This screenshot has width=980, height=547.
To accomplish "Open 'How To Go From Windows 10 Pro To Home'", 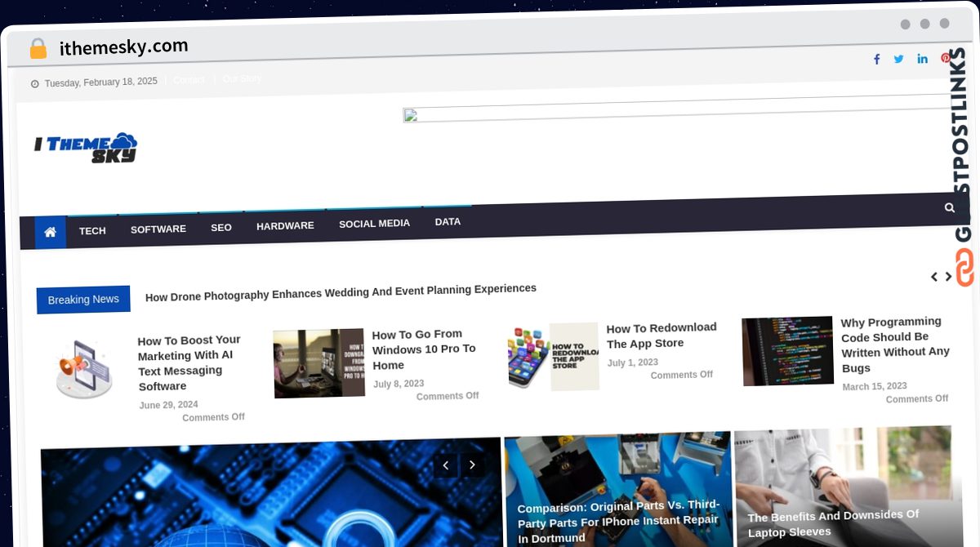I will (x=424, y=349).
